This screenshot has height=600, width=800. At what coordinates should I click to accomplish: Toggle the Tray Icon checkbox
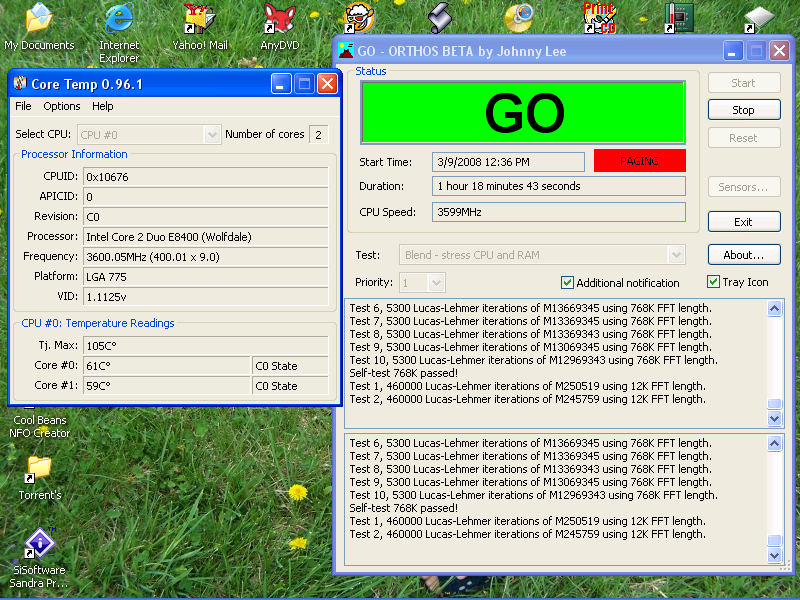click(x=713, y=282)
